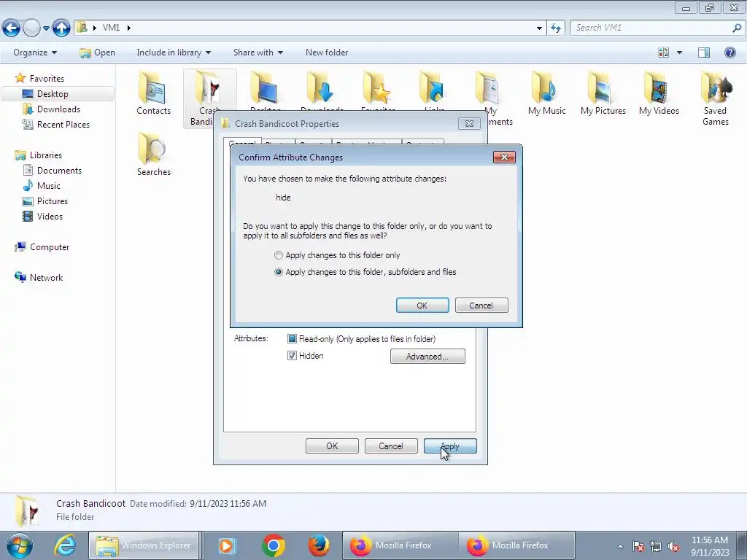The width and height of the screenshot is (747, 560).
Task: Click the network tray icon
Action: (x=656, y=546)
